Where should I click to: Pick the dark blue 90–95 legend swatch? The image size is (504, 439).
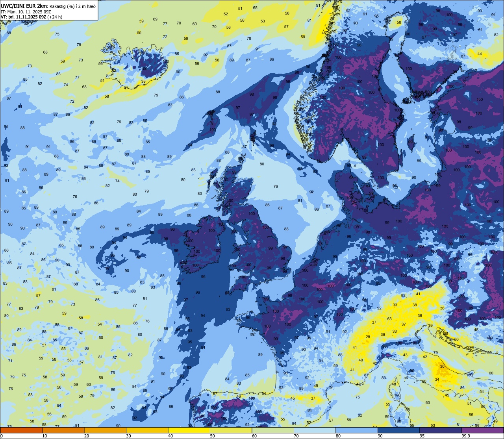click(x=398, y=430)
